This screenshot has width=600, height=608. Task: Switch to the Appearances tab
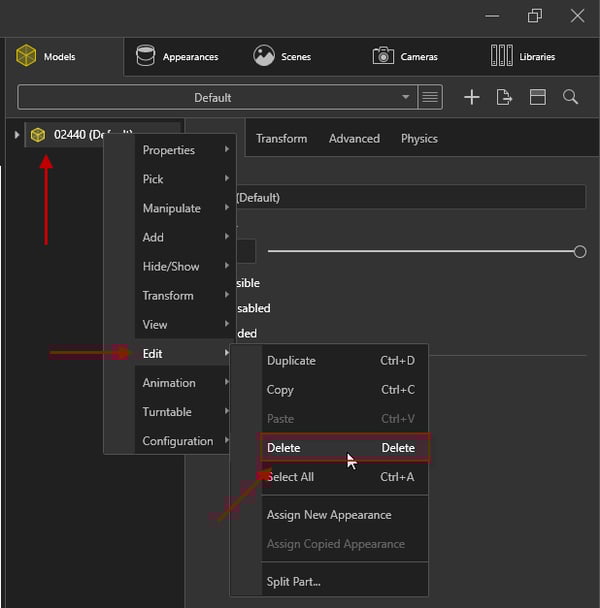coord(177,57)
